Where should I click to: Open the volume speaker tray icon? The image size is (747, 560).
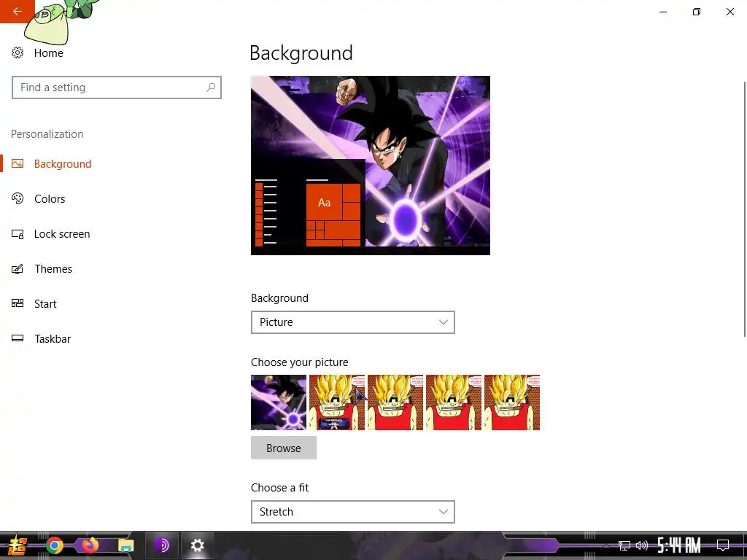click(642, 545)
